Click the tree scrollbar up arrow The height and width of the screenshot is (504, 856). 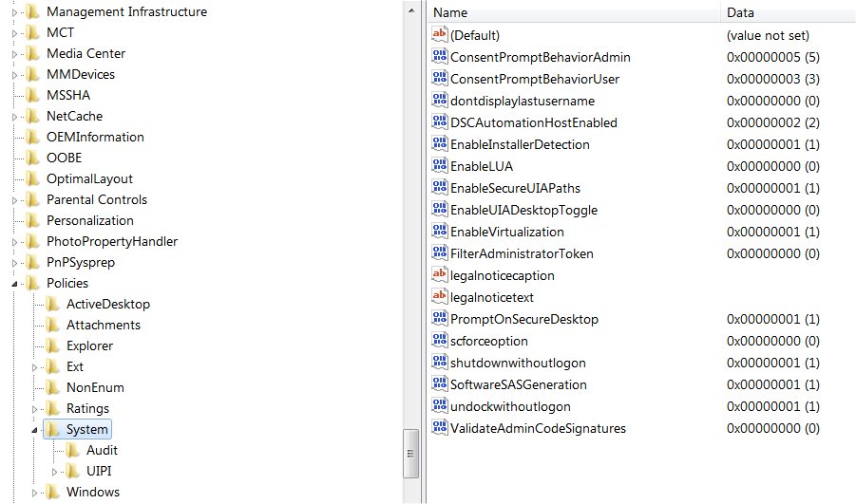[410, 9]
